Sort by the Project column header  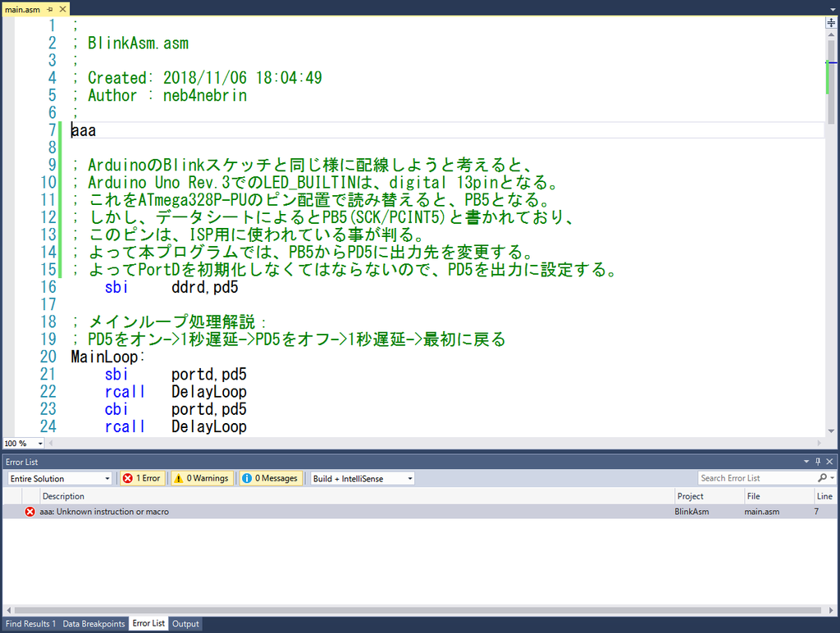tap(708, 496)
